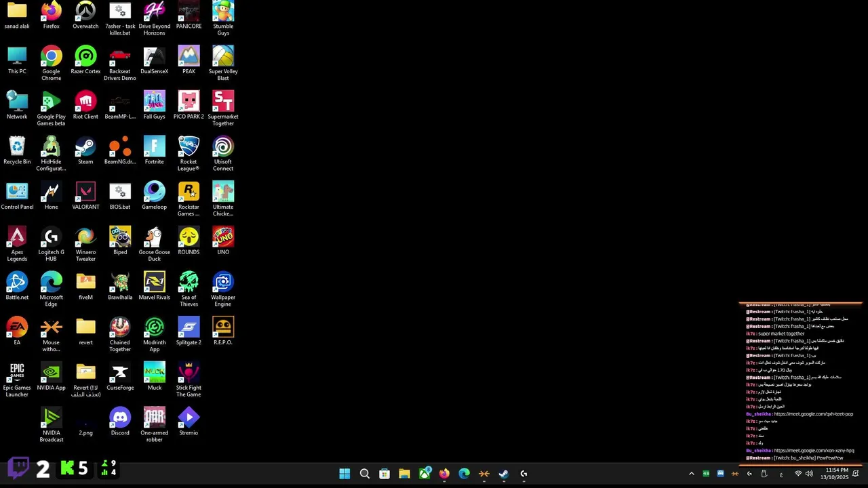Click the PEAK game desktop icon
Screen dimensions: 868x488
coord(189,60)
